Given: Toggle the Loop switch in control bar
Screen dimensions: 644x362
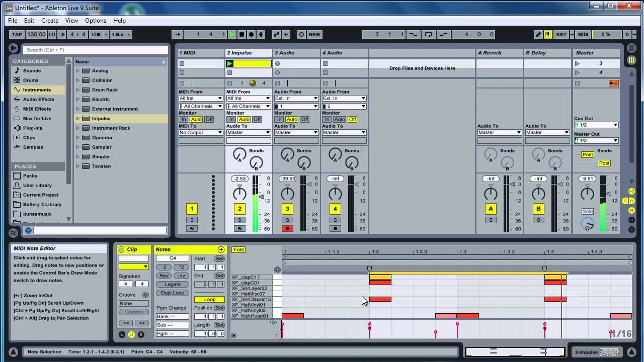Looking at the screenshot, I should coord(428,34).
